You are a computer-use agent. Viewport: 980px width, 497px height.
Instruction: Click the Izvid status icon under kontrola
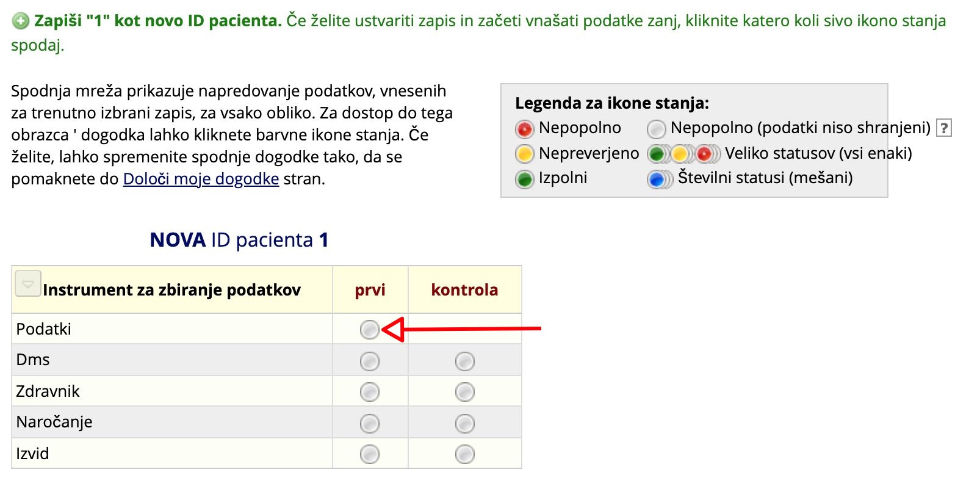click(464, 454)
